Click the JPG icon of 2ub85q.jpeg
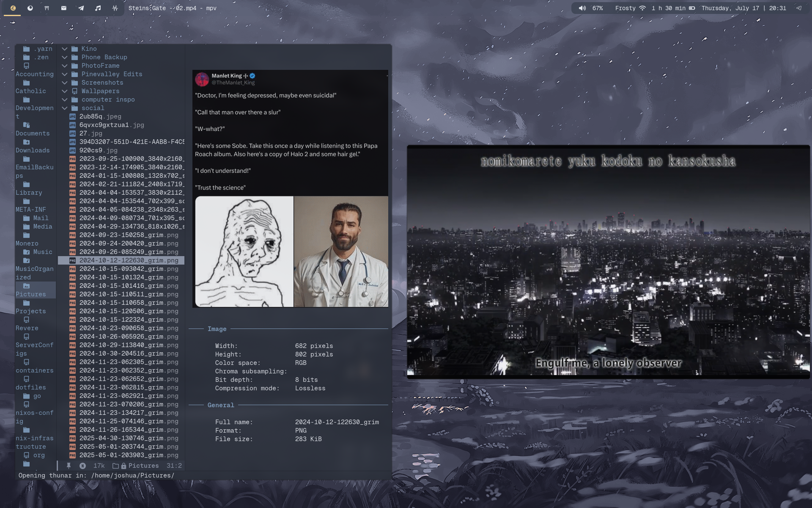This screenshot has height=508, width=812. tap(72, 116)
